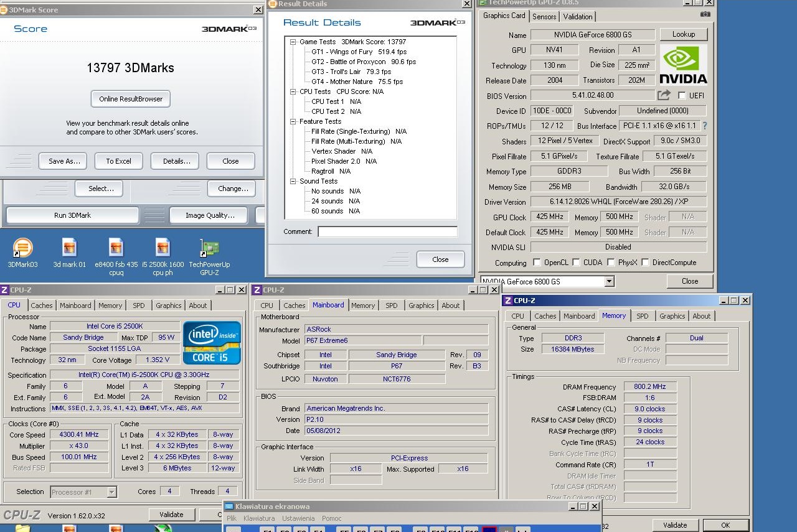Open the About tab in CPU-Z processor window
The image size is (797, 532).
click(198, 306)
